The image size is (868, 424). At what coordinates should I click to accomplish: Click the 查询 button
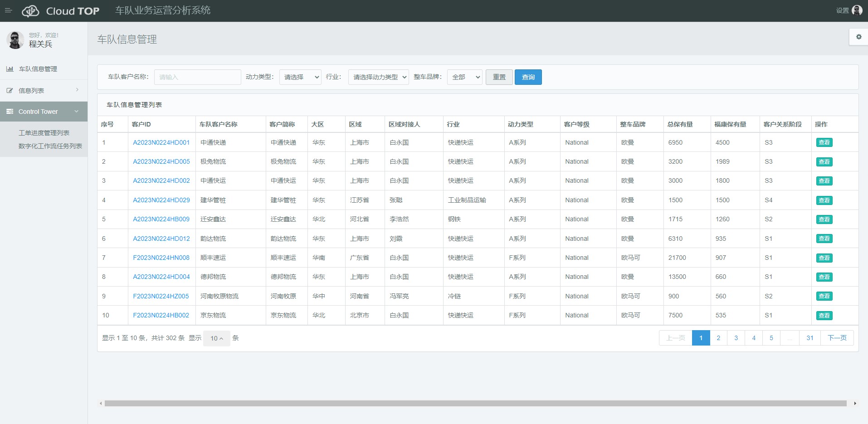528,77
